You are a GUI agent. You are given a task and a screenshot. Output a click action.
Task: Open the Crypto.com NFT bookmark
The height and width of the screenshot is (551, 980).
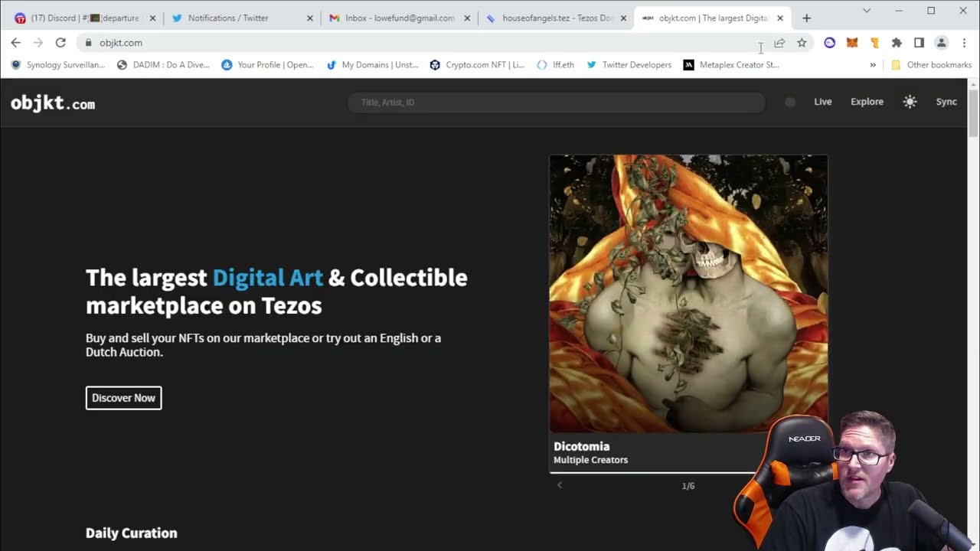pyautogui.click(x=477, y=65)
